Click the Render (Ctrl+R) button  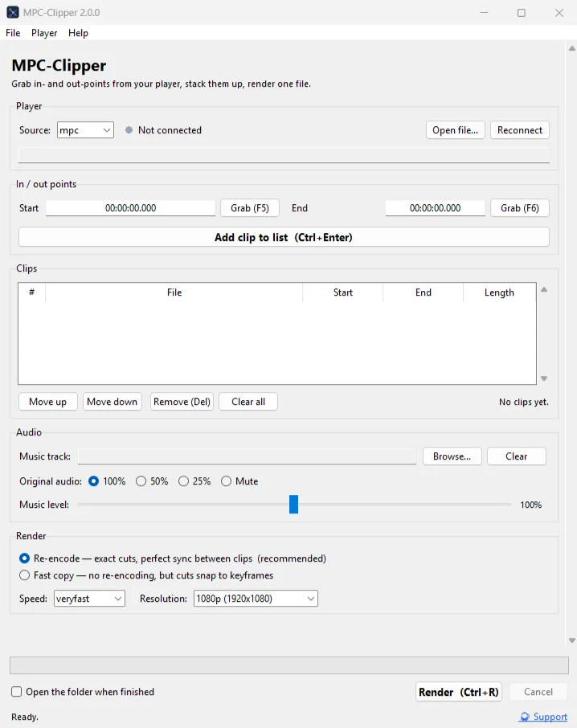(x=459, y=692)
